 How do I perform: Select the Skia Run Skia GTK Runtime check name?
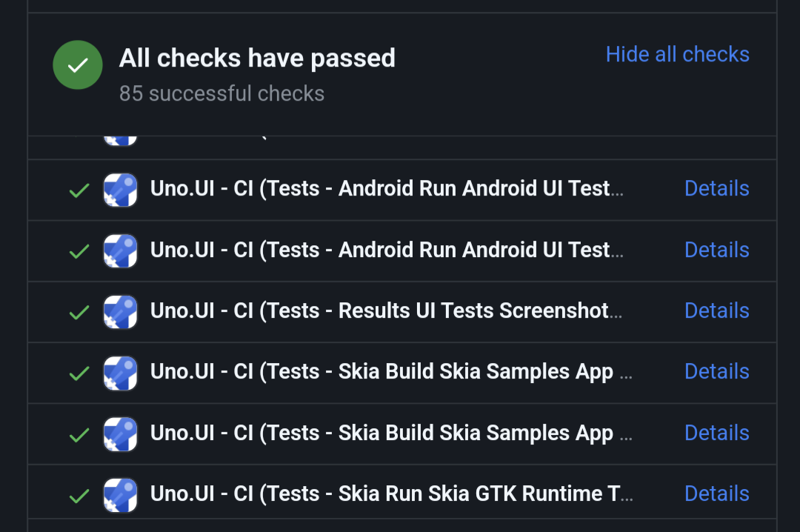pyautogui.click(x=392, y=493)
